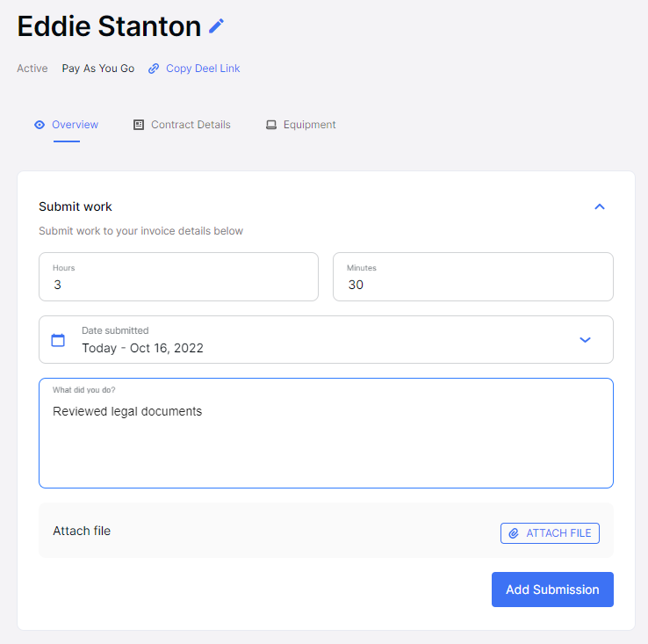Click the Copy Deel Link text

[x=203, y=69]
